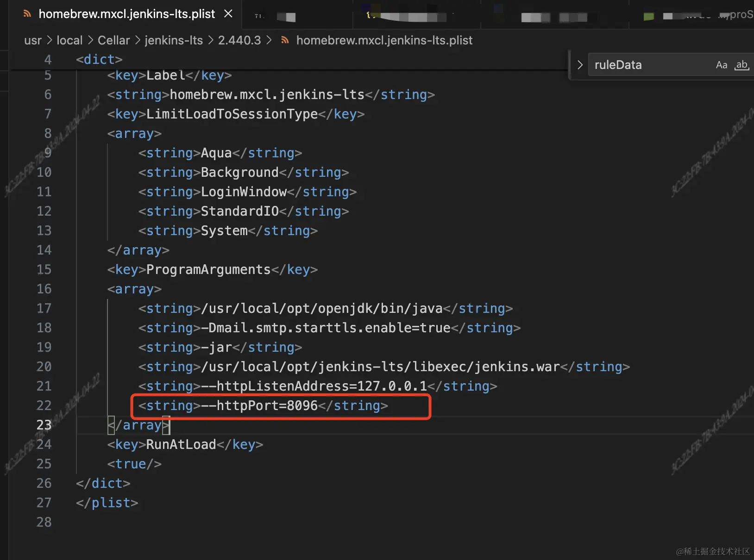
Task: Click line number 6 in the gutter
Action: click(x=48, y=94)
